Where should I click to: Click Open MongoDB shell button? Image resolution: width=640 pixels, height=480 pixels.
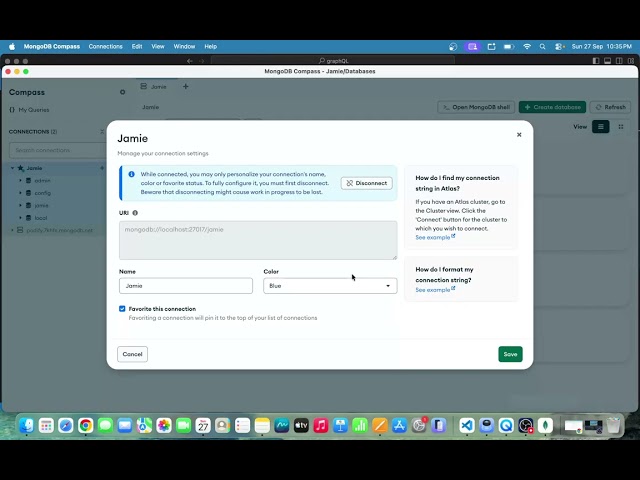(476, 107)
